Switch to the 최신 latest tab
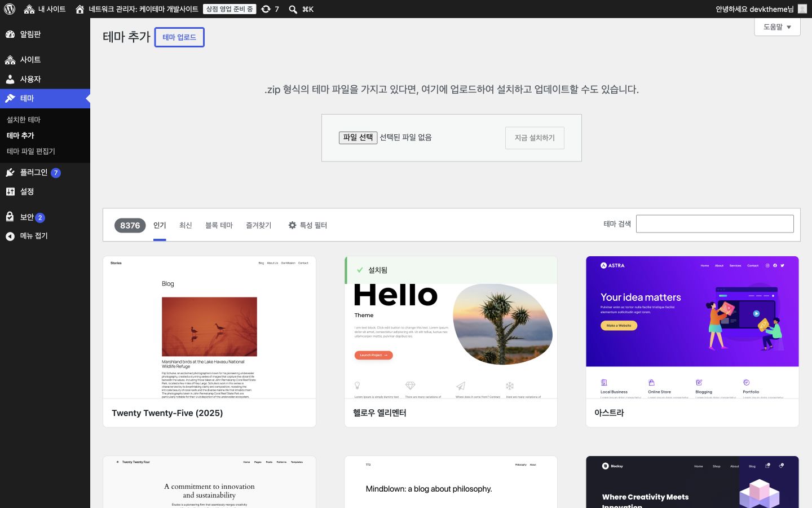The image size is (812, 508). pos(186,225)
